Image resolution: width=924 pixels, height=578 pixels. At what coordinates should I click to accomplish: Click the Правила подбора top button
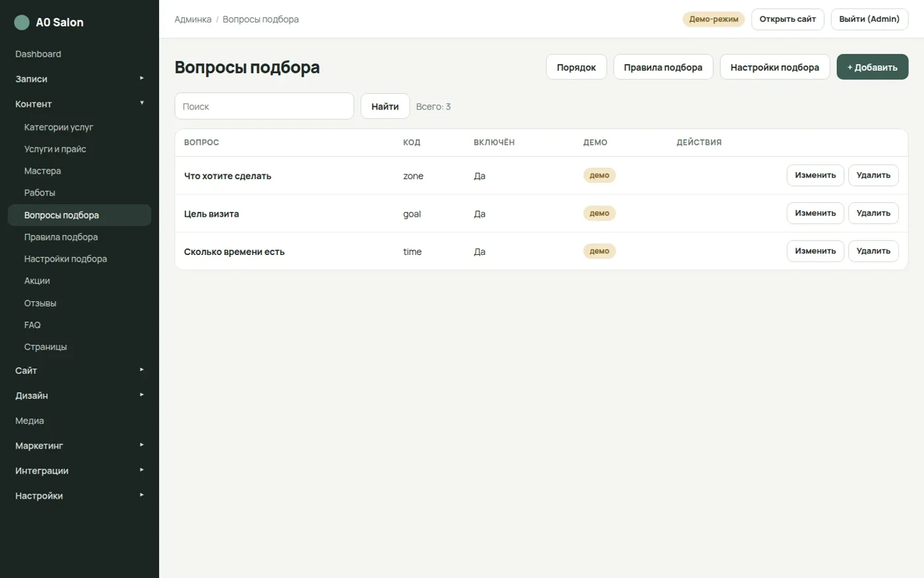coord(663,67)
